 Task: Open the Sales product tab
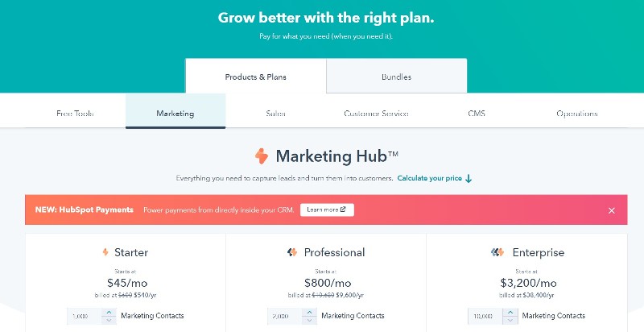pyautogui.click(x=275, y=114)
